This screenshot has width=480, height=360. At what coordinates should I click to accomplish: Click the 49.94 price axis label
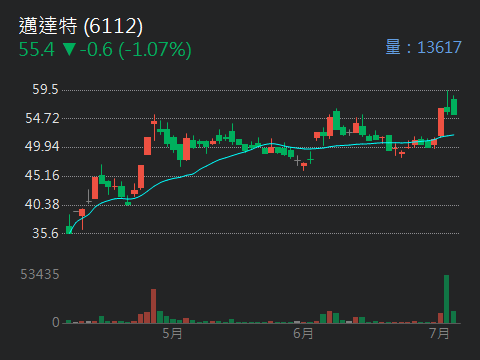pyautogui.click(x=42, y=147)
